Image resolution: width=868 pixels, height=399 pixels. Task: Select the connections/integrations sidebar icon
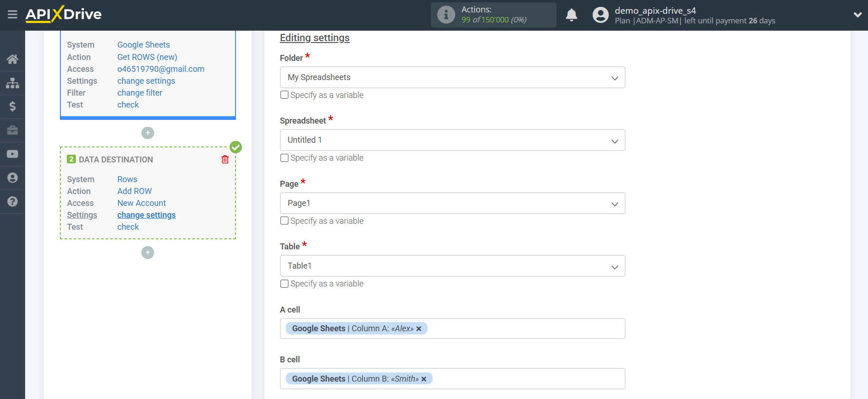click(12, 82)
